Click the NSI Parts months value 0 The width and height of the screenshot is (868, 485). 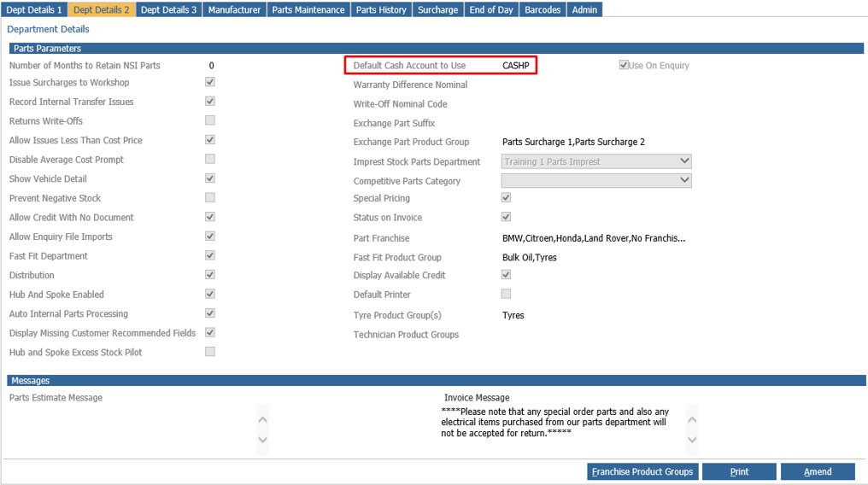click(212, 65)
